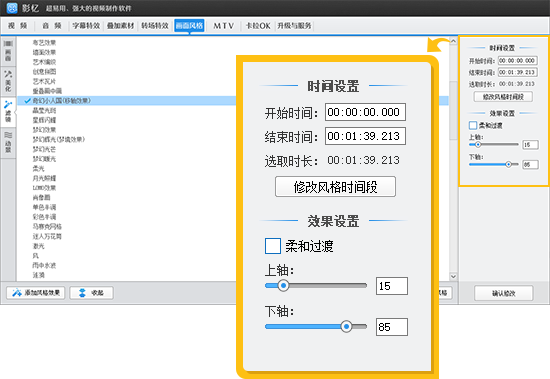The image size is (550, 379).
Task: Select the 梦幻眩光 style
Action: point(44,159)
